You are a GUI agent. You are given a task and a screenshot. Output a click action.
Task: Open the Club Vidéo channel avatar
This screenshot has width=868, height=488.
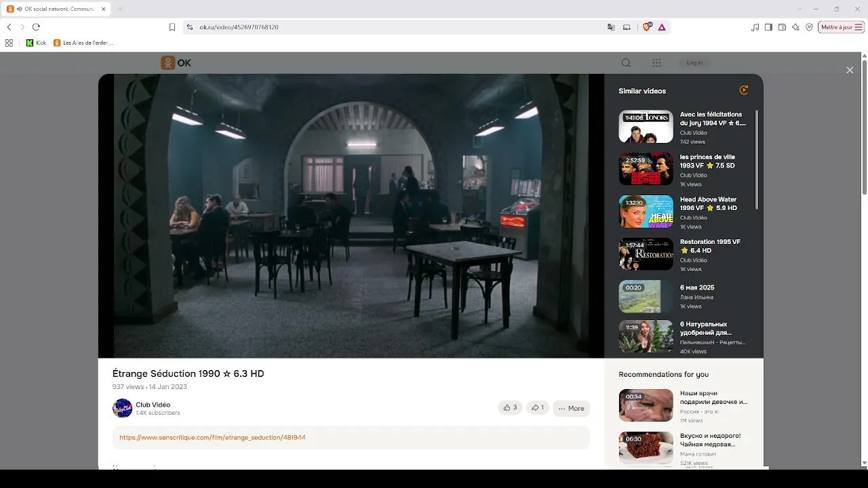pyautogui.click(x=122, y=408)
